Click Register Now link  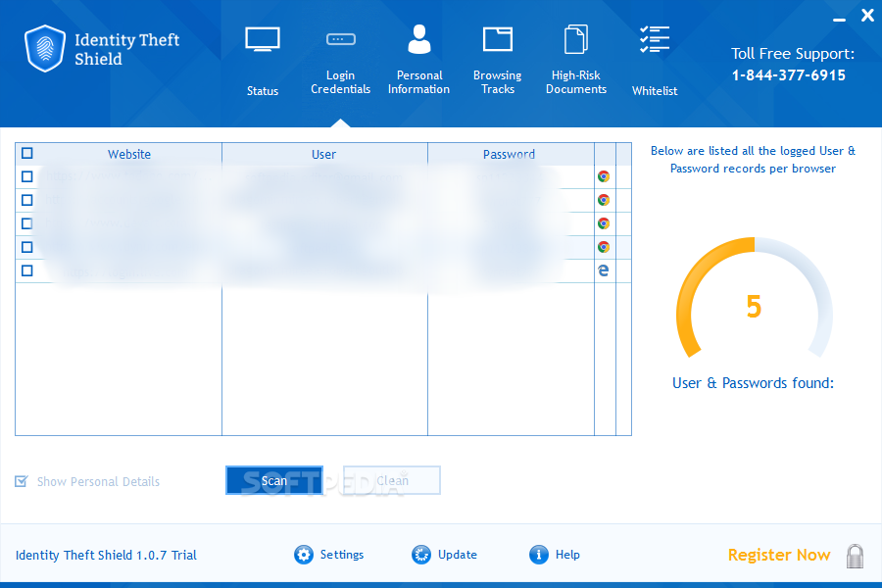click(779, 556)
